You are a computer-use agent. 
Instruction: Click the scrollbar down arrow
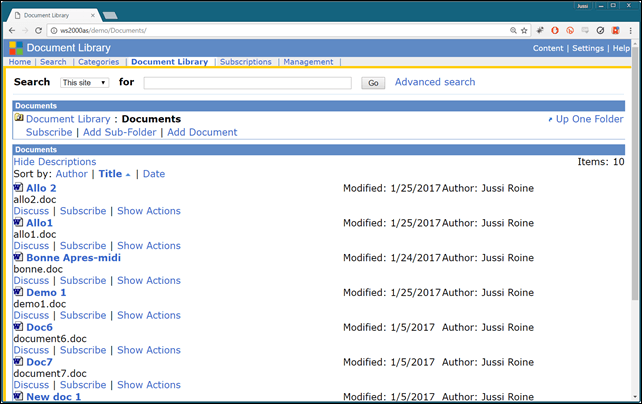(x=635, y=397)
